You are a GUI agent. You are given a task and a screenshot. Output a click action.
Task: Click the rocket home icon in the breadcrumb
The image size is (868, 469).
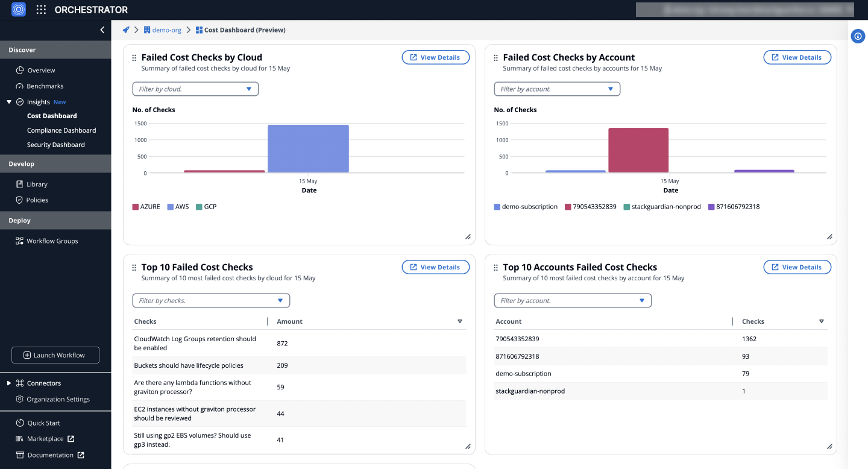[125, 30]
